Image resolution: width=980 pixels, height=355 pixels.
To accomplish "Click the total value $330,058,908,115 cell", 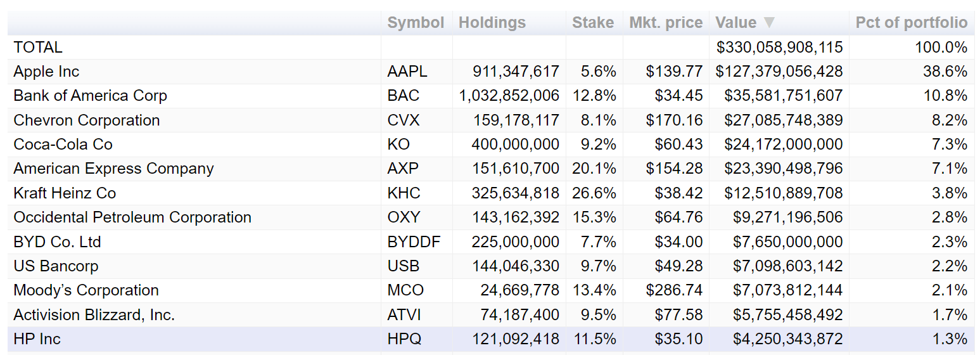I will click(779, 48).
